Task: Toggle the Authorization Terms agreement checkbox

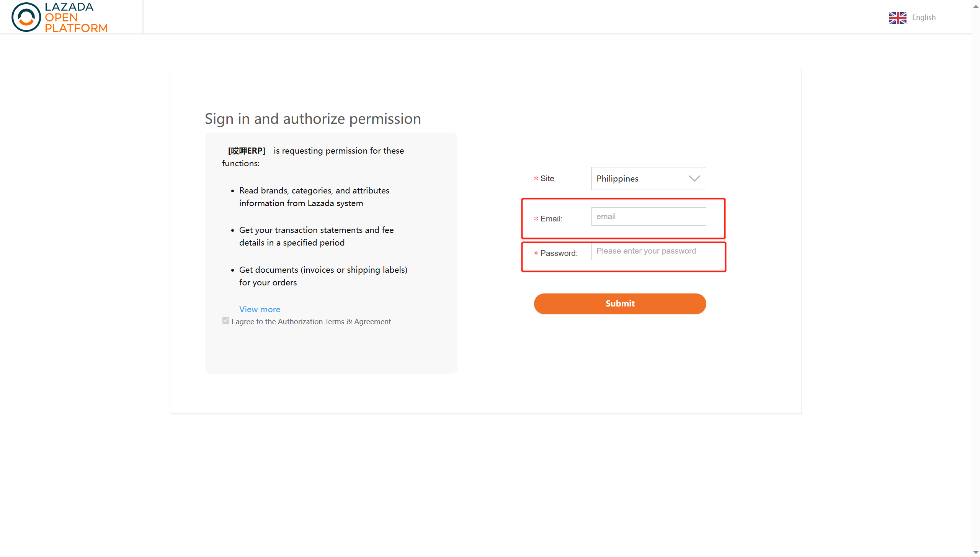Action: (226, 321)
